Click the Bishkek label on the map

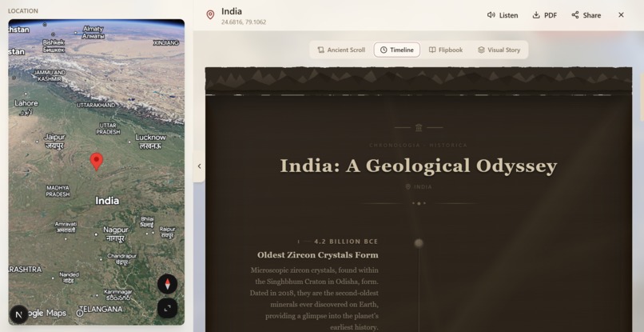pyautogui.click(x=54, y=46)
